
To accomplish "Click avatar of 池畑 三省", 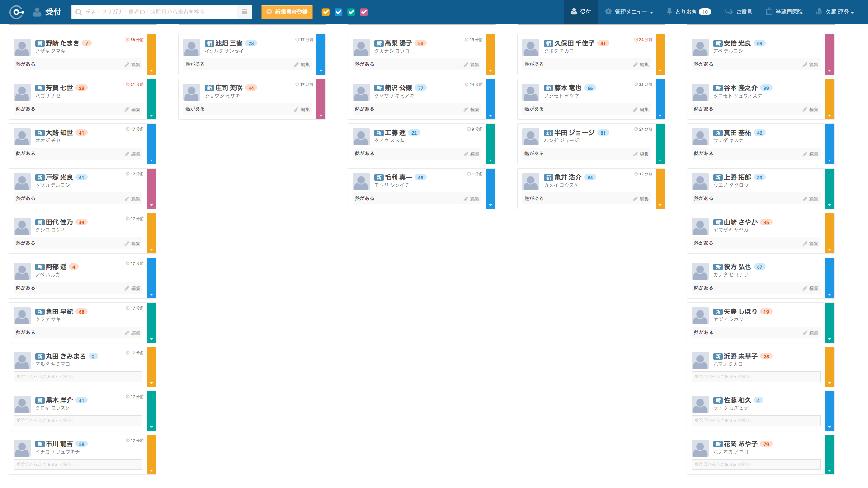I will [x=192, y=47].
